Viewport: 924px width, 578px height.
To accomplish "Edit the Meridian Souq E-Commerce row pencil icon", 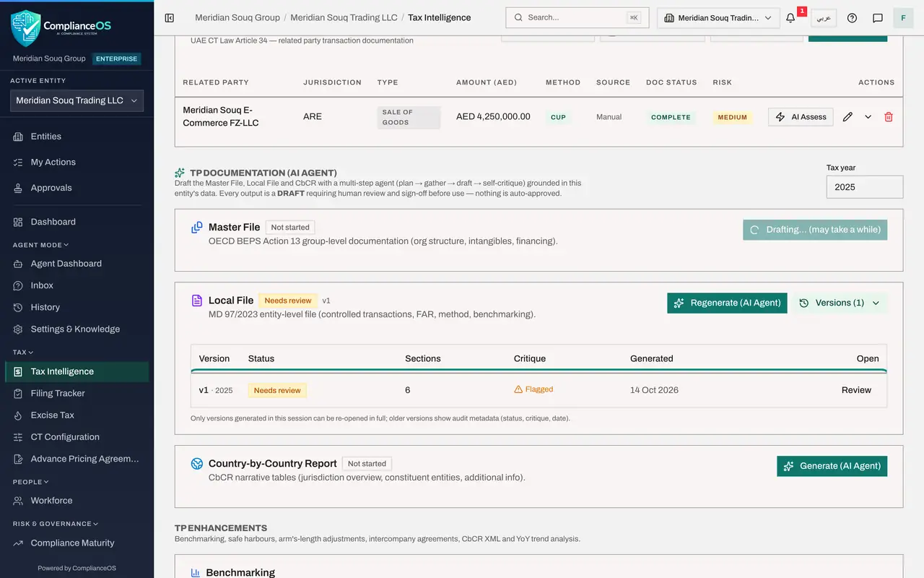I will 847,117.
